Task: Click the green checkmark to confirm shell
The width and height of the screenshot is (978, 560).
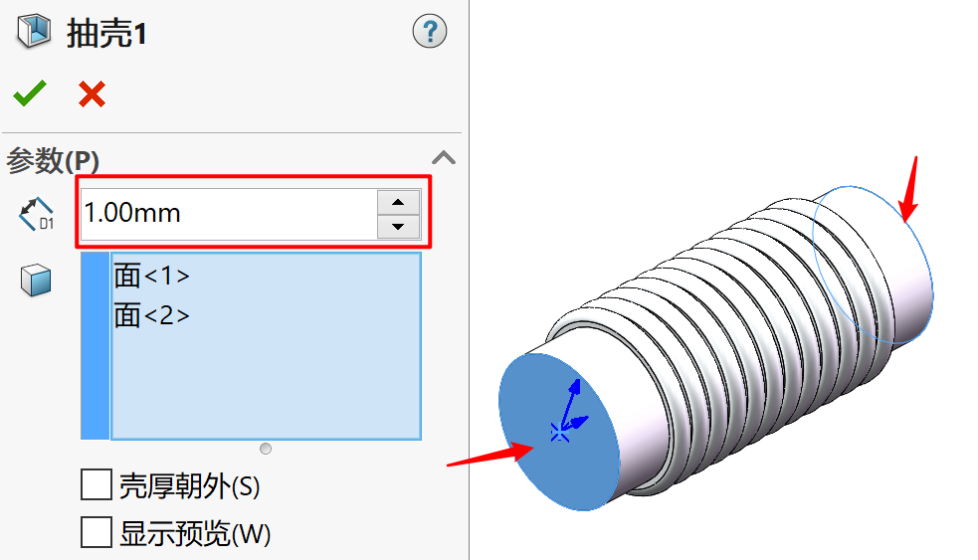Action: [29, 93]
